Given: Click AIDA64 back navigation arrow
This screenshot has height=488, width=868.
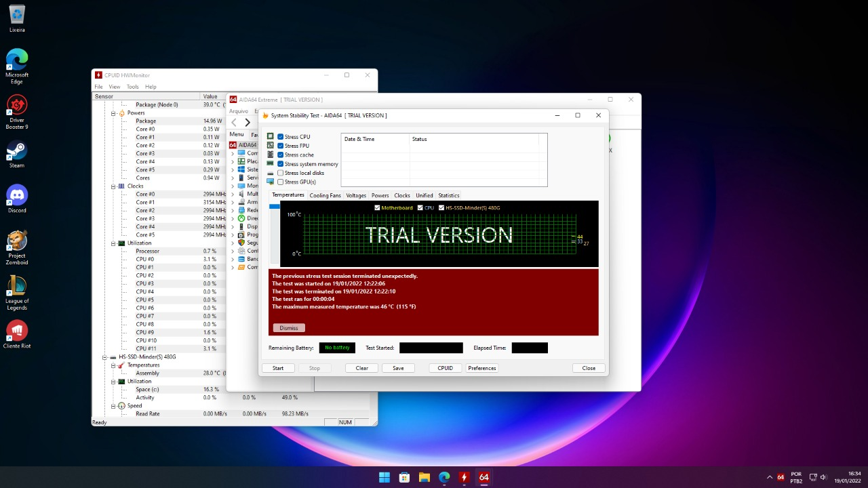Looking at the screenshot, I should pyautogui.click(x=234, y=123).
